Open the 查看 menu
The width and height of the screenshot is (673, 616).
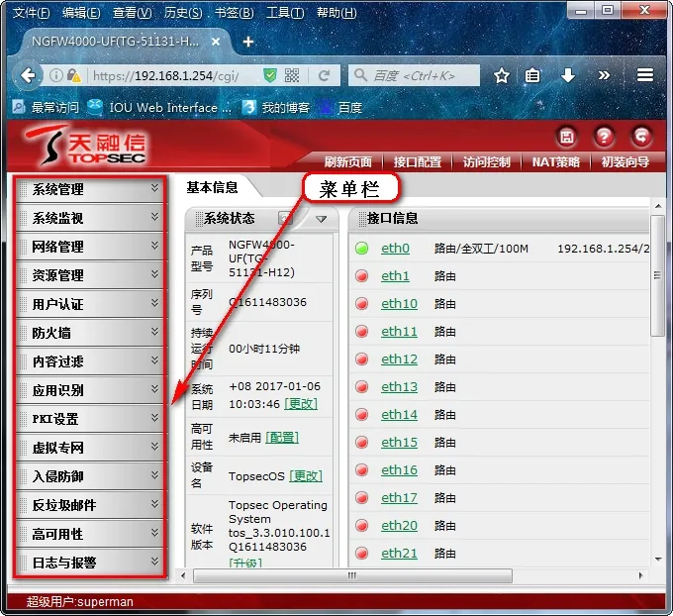point(133,13)
